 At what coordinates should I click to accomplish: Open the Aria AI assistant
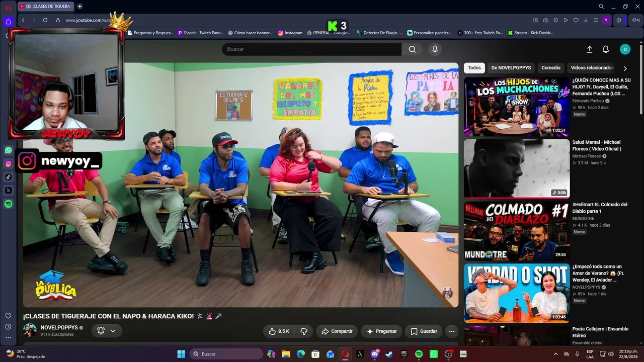click(636, 20)
